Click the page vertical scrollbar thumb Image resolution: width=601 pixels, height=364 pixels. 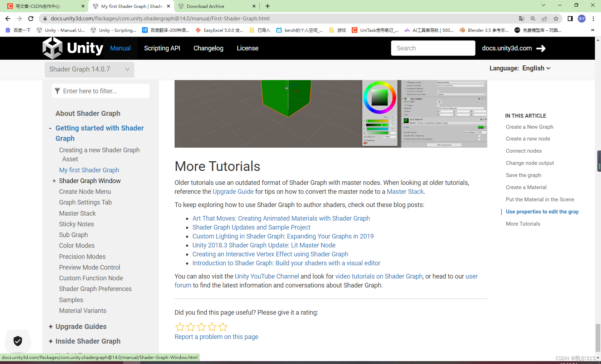598,338
